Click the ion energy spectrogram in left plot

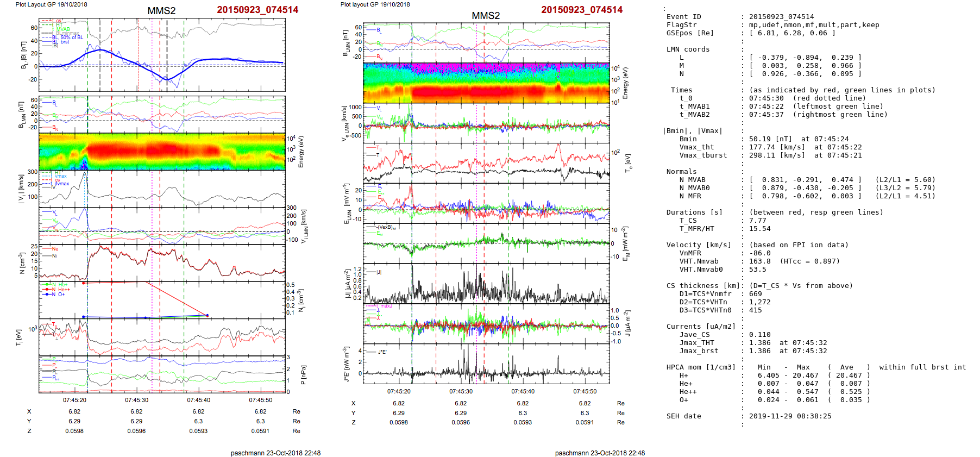coord(162,151)
